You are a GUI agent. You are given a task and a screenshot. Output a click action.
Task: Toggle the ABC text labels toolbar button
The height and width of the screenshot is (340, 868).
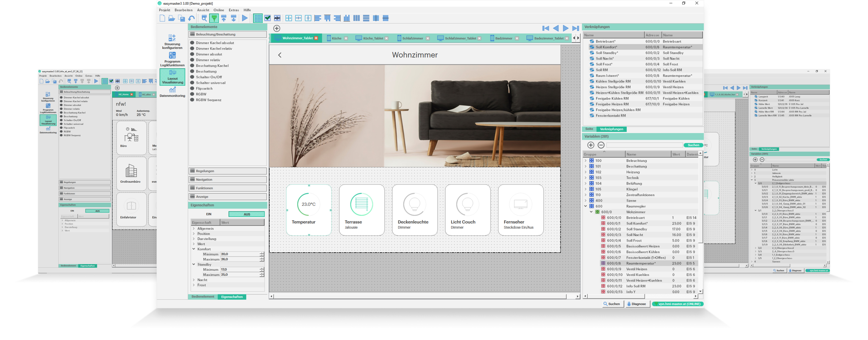click(277, 18)
